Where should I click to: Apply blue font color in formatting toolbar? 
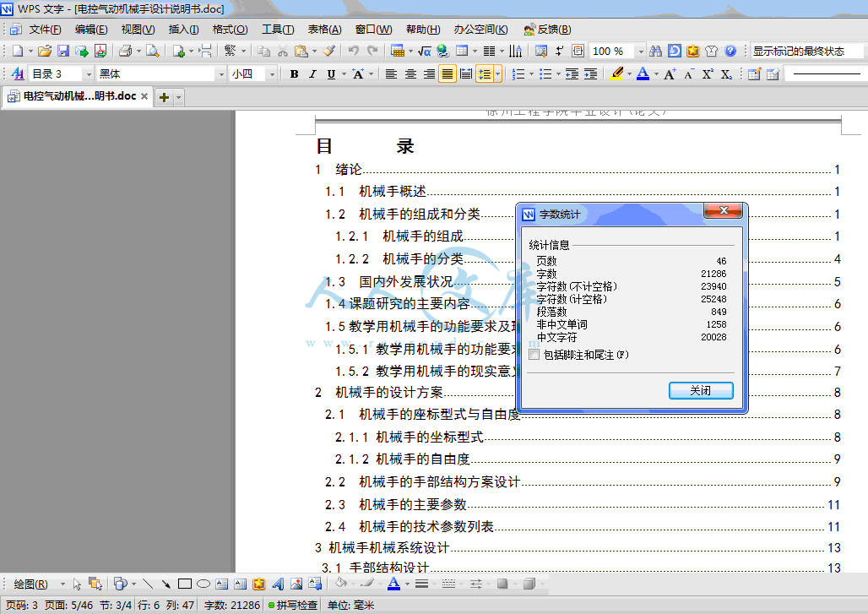click(x=643, y=73)
